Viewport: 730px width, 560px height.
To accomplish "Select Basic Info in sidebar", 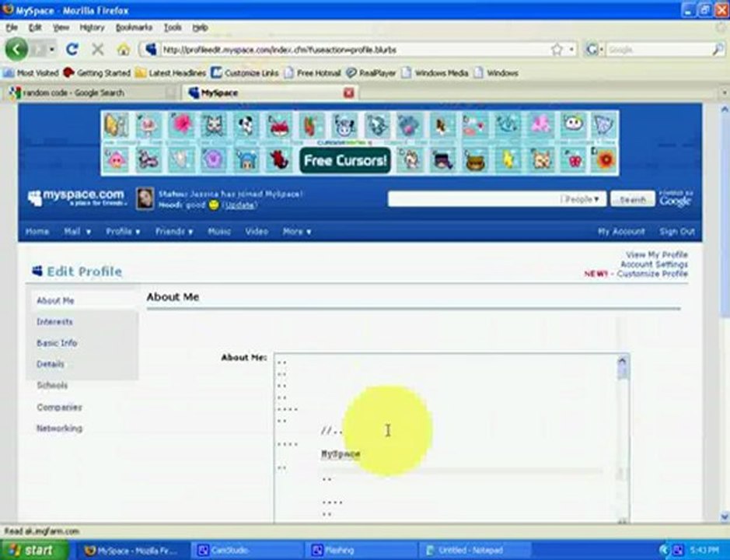I will 57,343.
